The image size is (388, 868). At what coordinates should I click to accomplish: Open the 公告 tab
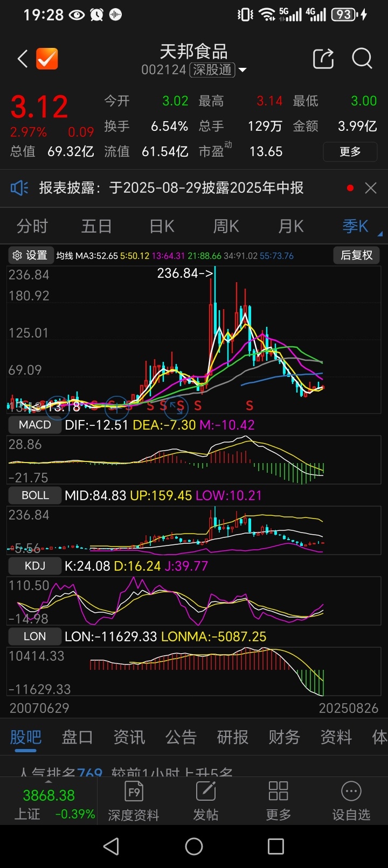click(x=181, y=737)
